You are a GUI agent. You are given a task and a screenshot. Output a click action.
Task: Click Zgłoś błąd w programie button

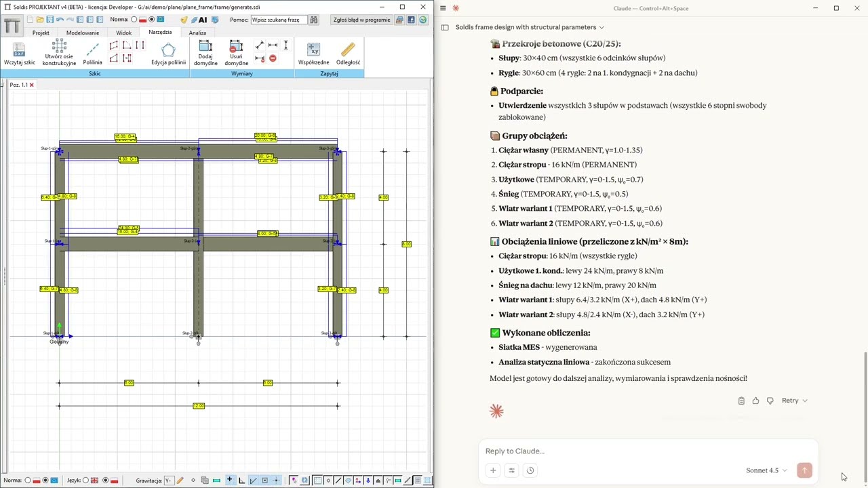click(361, 20)
